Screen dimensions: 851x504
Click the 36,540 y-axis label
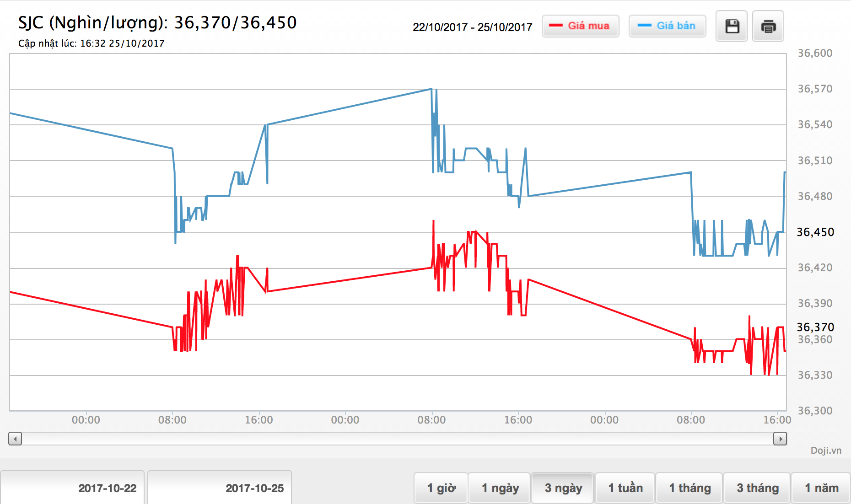coord(815,125)
